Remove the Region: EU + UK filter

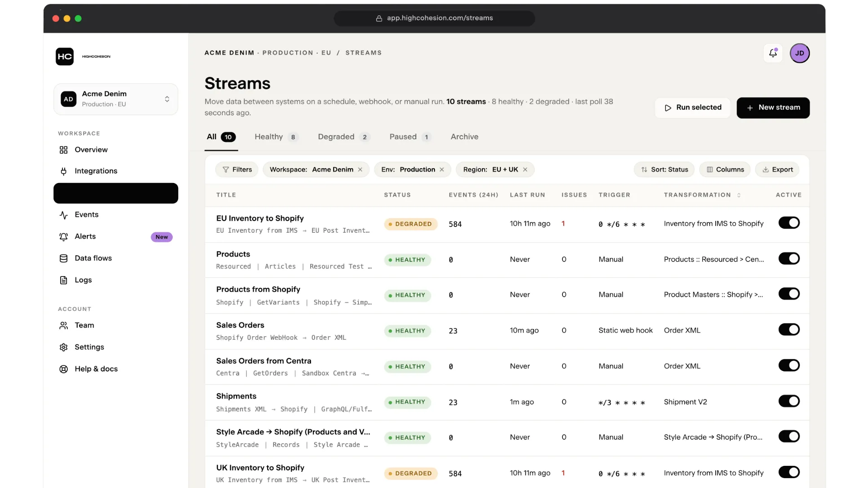pos(525,170)
